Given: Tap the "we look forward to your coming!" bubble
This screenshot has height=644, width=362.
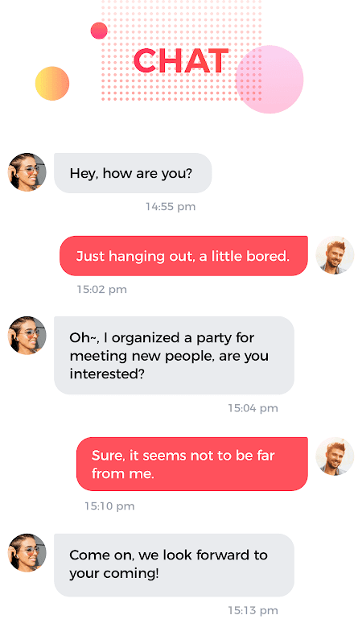Looking at the screenshot, I should point(174,565).
